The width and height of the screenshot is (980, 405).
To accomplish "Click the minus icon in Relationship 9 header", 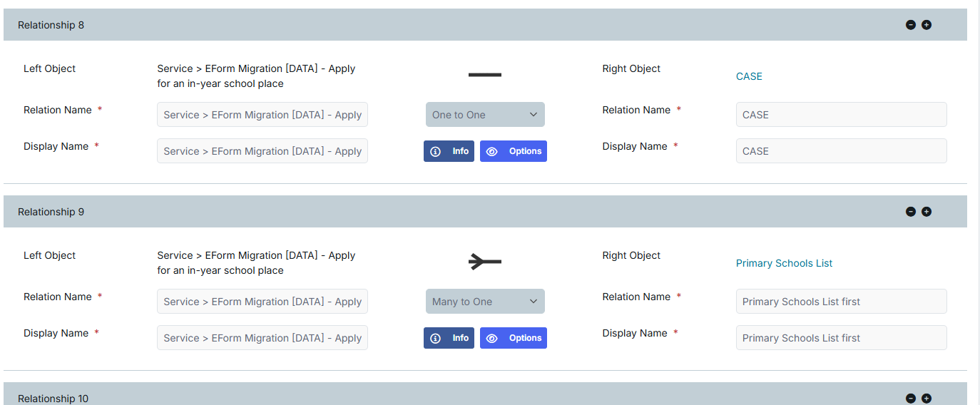I will [x=911, y=212].
